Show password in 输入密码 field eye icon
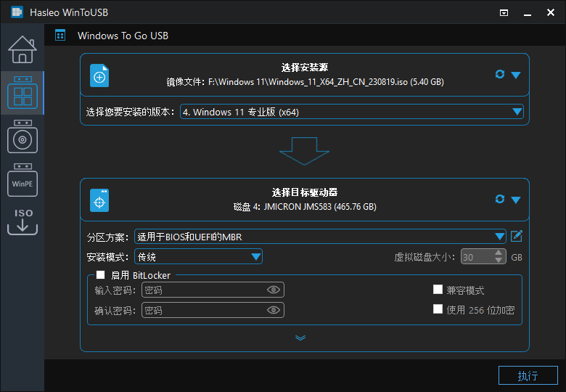 pyautogui.click(x=274, y=290)
